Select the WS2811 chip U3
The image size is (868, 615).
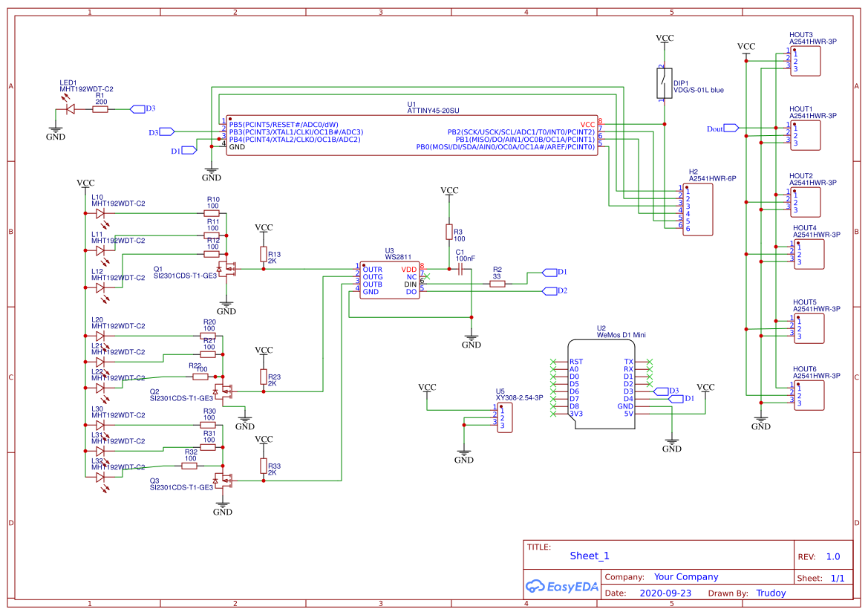pos(389,279)
